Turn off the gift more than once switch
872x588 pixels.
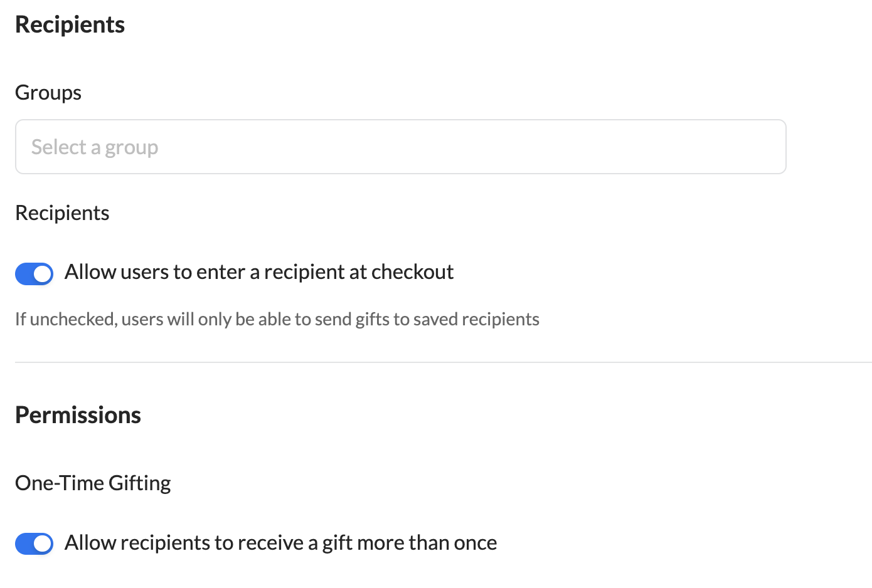point(35,543)
